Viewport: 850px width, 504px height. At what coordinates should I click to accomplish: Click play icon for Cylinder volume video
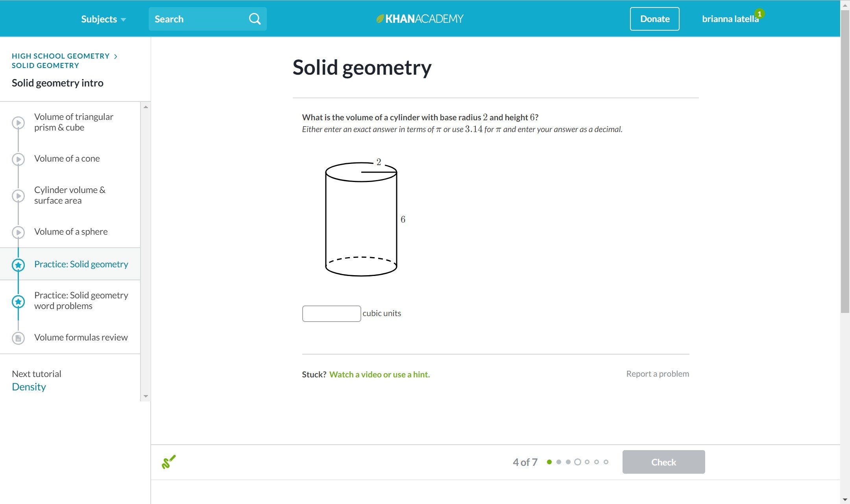point(18,196)
